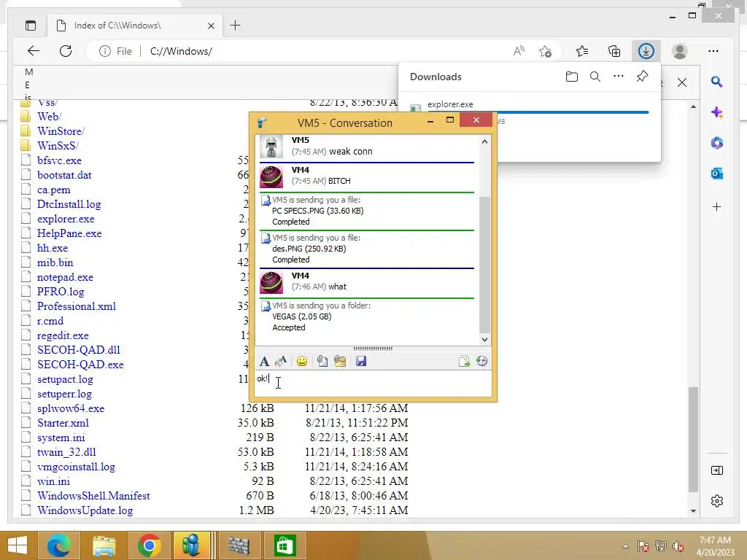Open the Discover sparkle icon in sidebar

pos(716,113)
